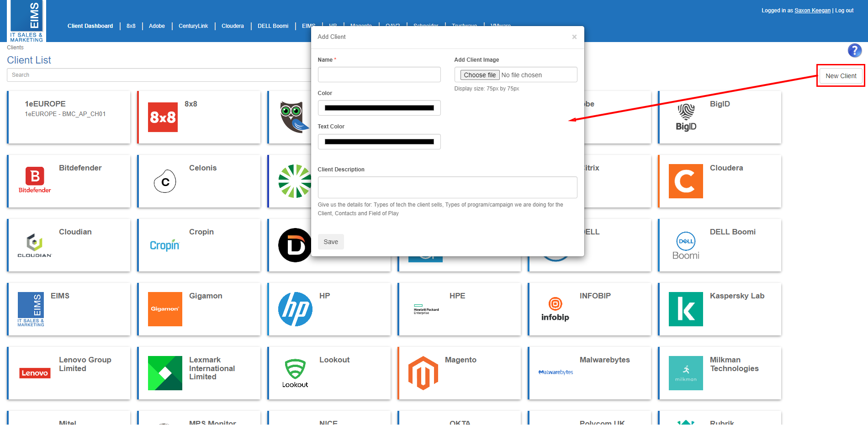Open 8x8 in the top navigation

tap(131, 26)
